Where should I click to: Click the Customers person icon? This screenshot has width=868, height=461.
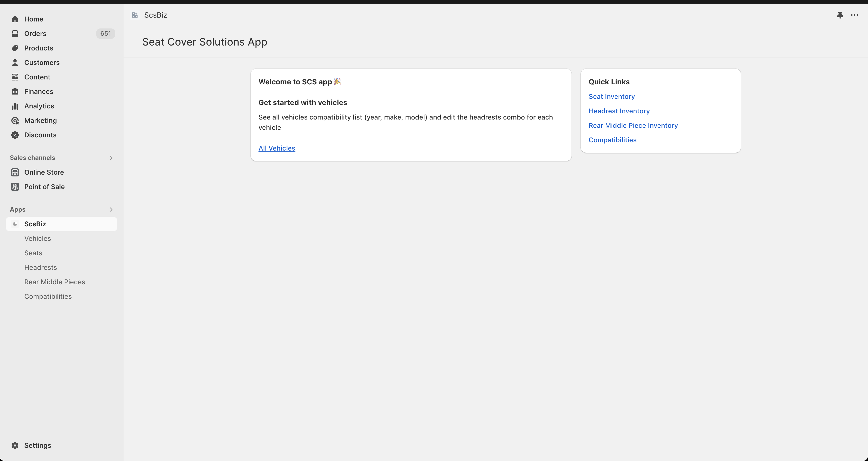coord(15,63)
